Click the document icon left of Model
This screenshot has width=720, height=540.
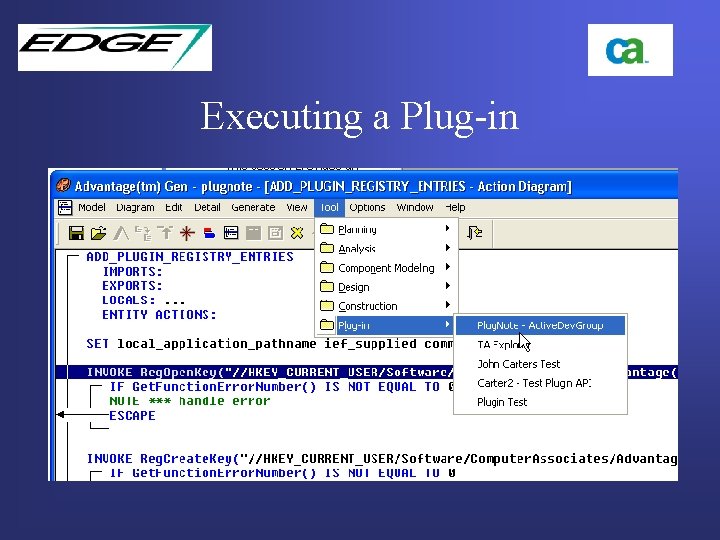coord(65,208)
